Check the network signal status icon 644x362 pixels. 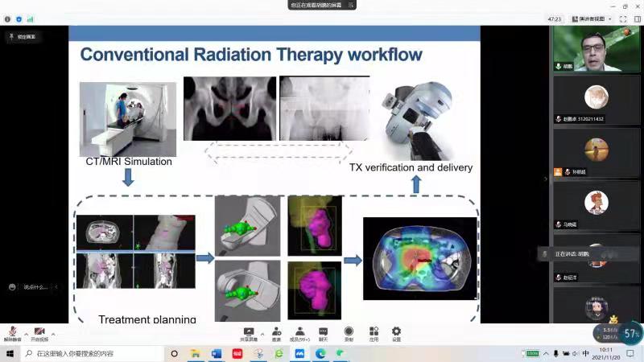(31, 19)
